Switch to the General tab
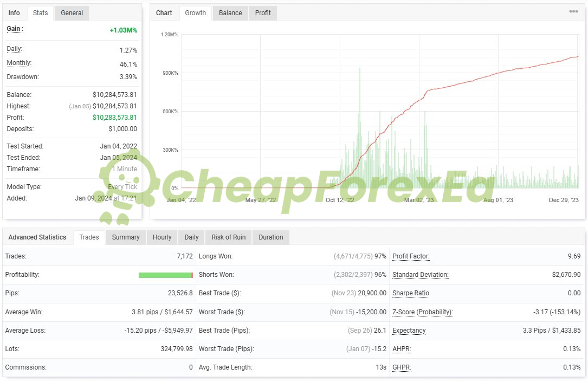This screenshot has width=588, height=382. click(x=72, y=13)
